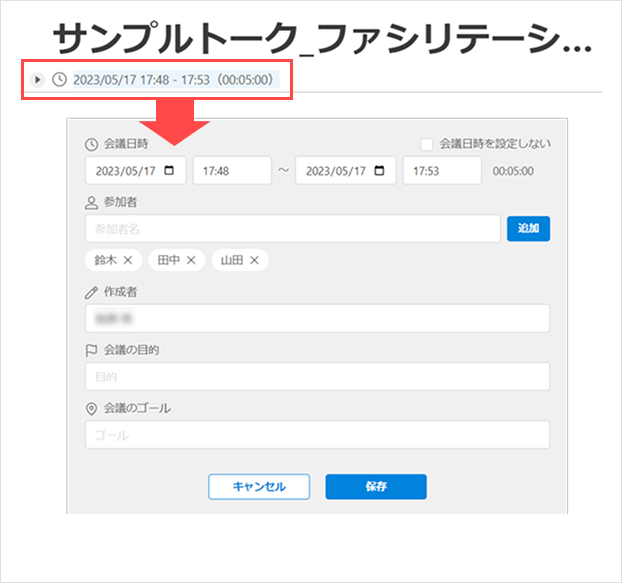
Task: Select the 17:48 start time field
Action: tap(231, 171)
